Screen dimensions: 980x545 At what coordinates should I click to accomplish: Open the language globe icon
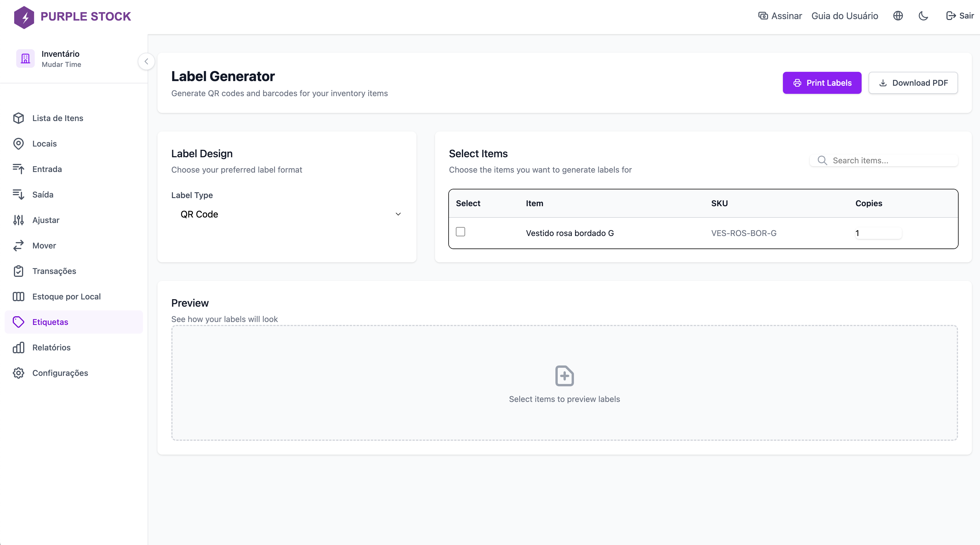click(898, 16)
